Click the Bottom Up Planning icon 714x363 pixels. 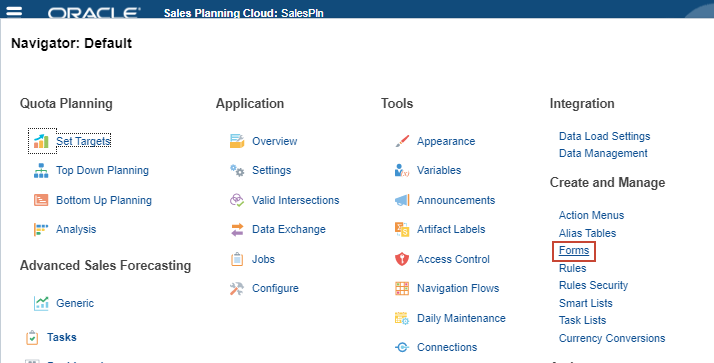tap(41, 200)
